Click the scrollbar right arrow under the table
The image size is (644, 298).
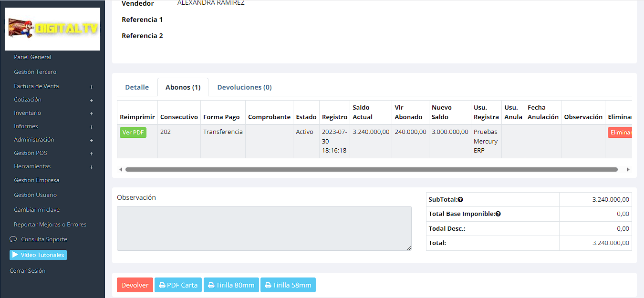[628, 169]
